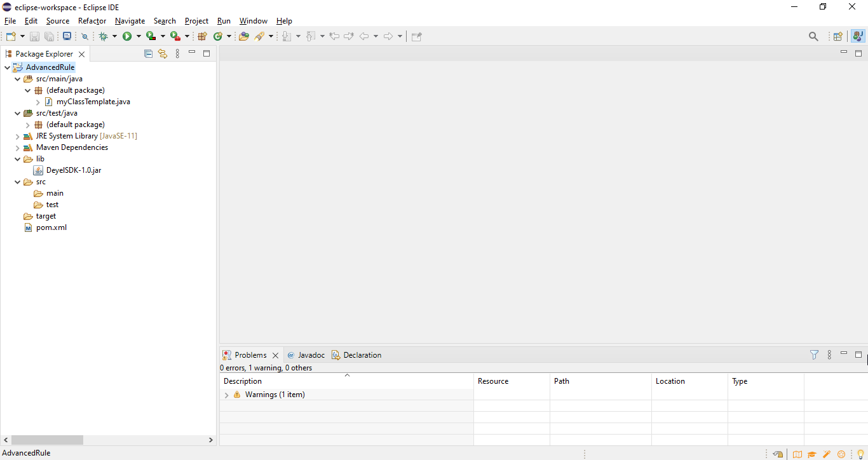Select the pom.xml file
868x460 pixels.
[x=51, y=227]
